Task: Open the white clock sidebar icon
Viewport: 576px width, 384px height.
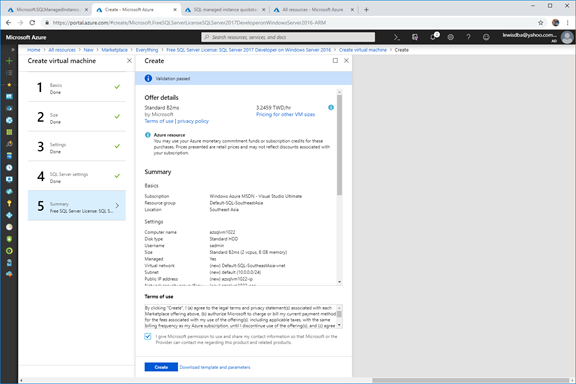Action: pyautogui.click(x=9, y=168)
